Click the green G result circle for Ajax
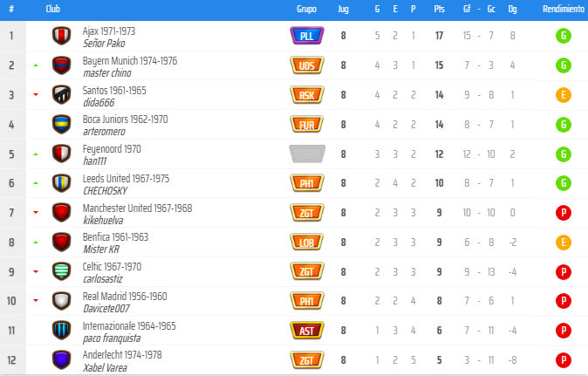The image size is (588, 376). [x=564, y=36]
